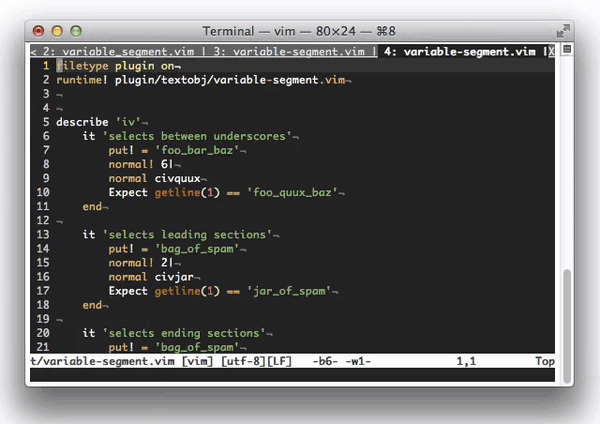Image resolution: width=600 pixels, height=424 pixels.
Task: Click '-b6-' buffer indicator in status line
Action: pyautogui.click(x=325, y=361)
